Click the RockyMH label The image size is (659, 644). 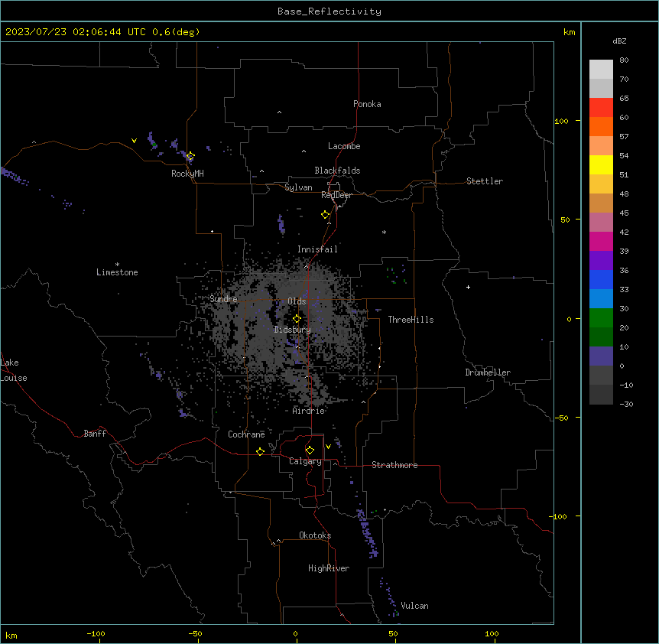coord(187,174)
